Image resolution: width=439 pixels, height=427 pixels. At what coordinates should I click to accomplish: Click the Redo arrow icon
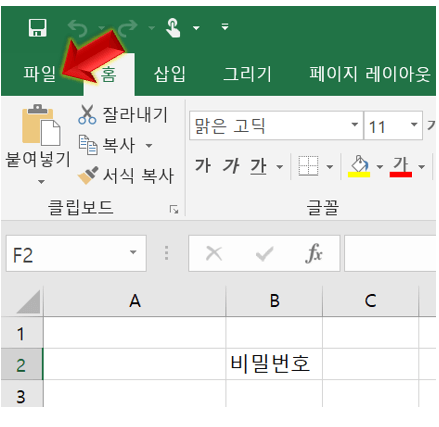pyautogui.click(x=128, y=28)
